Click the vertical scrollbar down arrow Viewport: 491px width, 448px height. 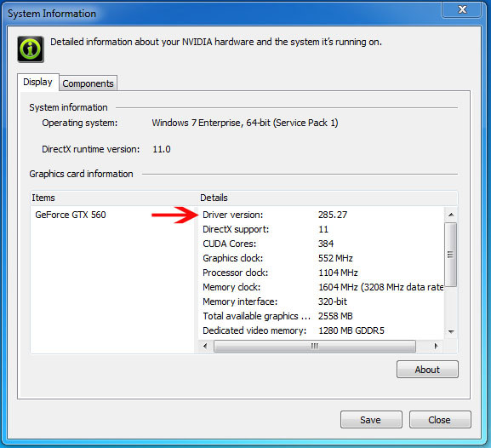click(x=451, y=331)
